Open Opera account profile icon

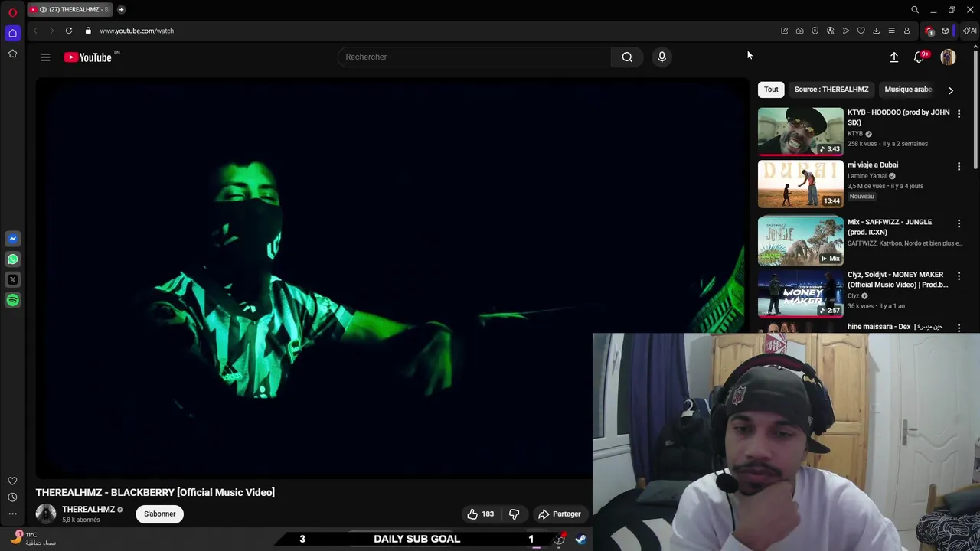[x=906, y=31]
